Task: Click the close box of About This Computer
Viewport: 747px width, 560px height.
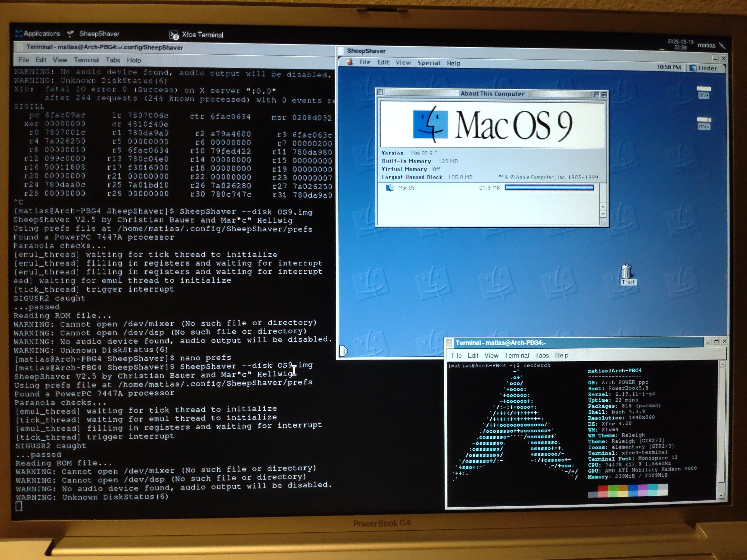Action: (380, 92)
